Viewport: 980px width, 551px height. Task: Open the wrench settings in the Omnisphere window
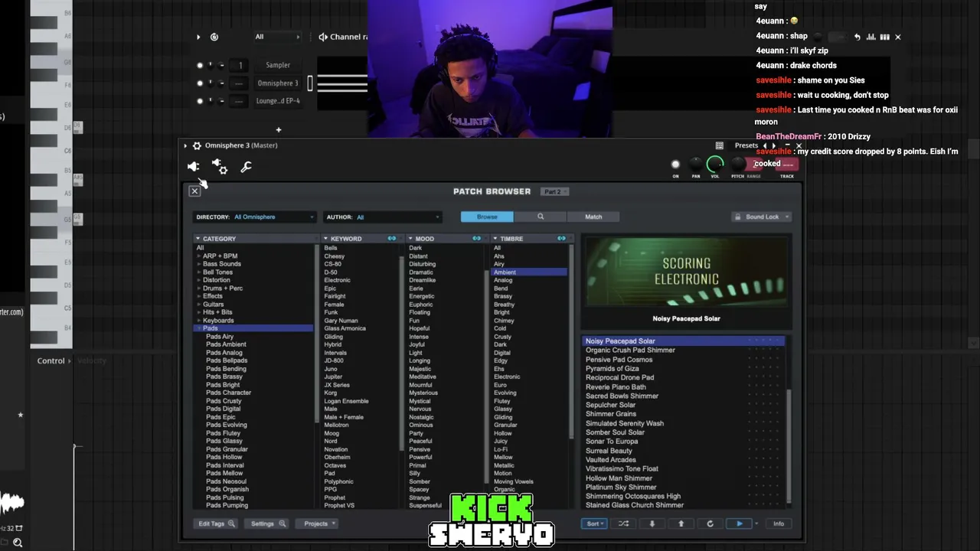coord(246,167)
